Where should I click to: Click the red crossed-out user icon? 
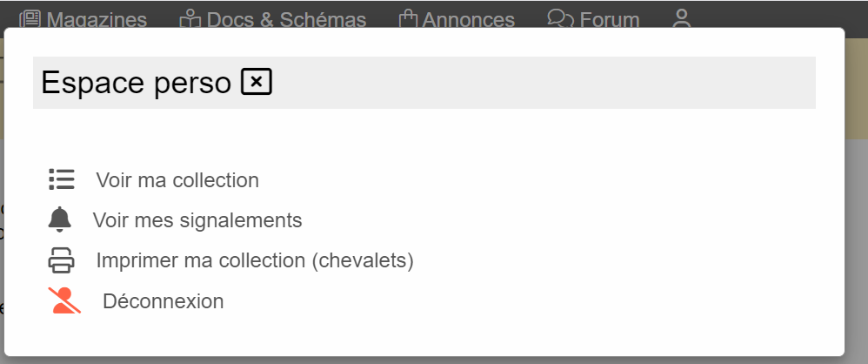(64, 300)
